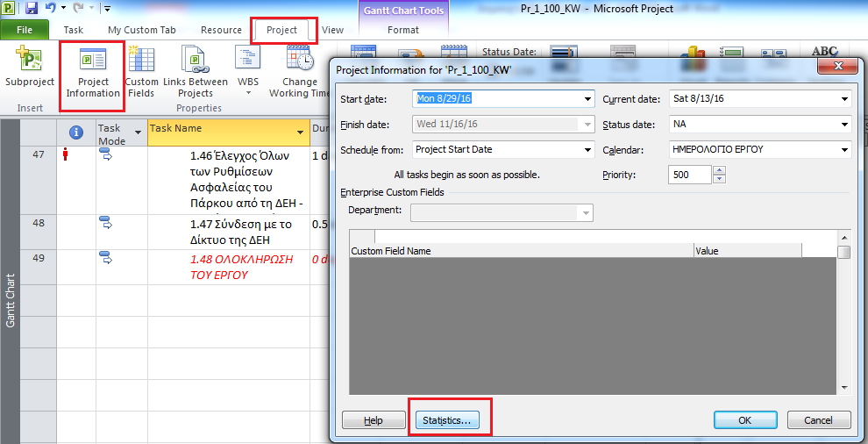This screenshot has height=444, width=868.
Task: Click the Subproject insert icon
Action: point(29,60)
